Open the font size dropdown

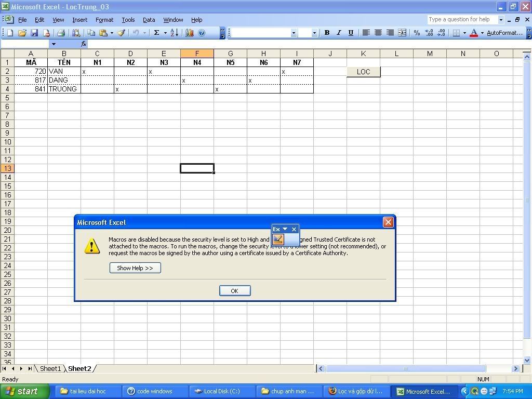[x=314, y=33]
